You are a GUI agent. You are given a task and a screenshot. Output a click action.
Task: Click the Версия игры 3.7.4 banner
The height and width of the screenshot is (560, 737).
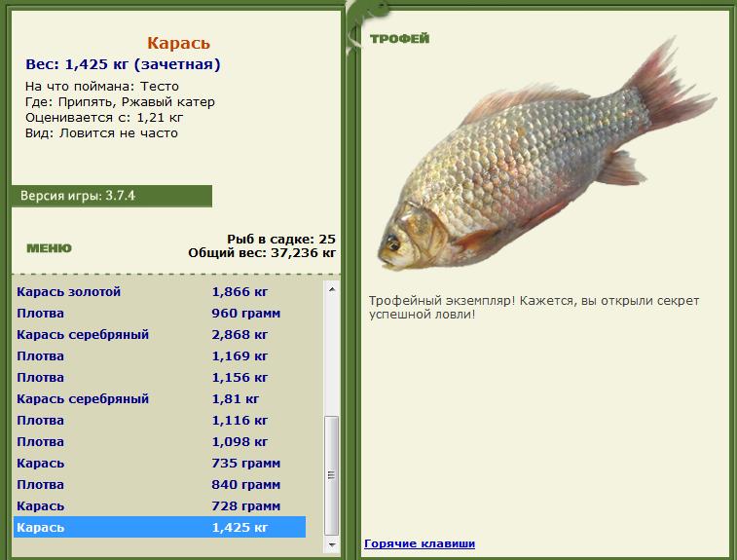pos(112,196)
